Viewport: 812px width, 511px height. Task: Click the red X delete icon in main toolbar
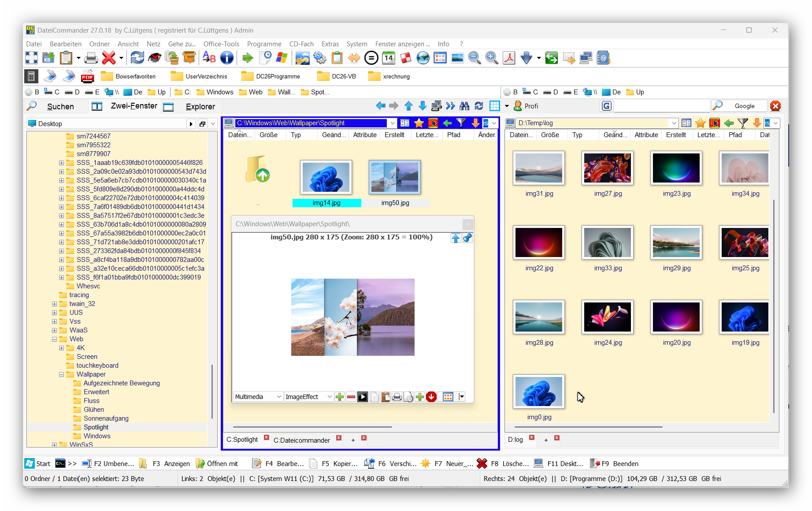(x=109, y=58)
